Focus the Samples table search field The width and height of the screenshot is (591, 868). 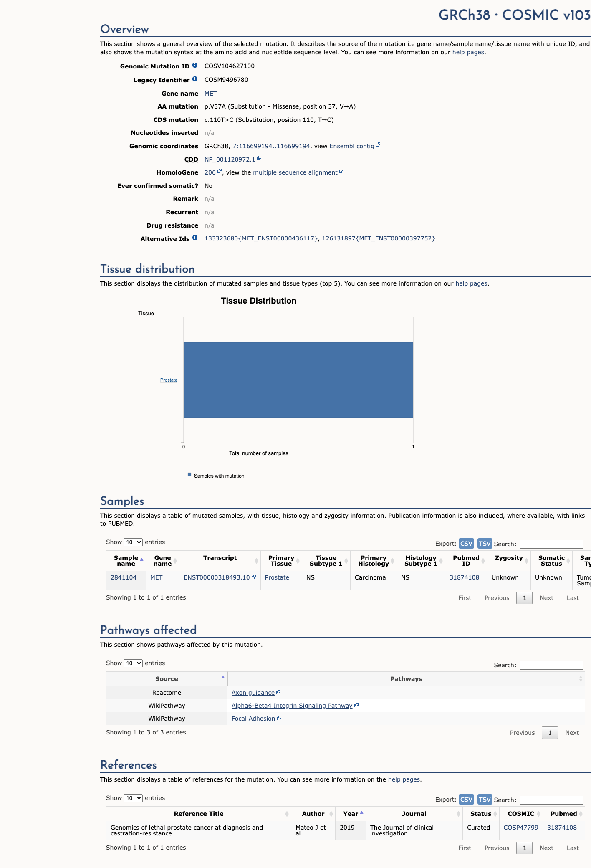click(x=551, y=544)
